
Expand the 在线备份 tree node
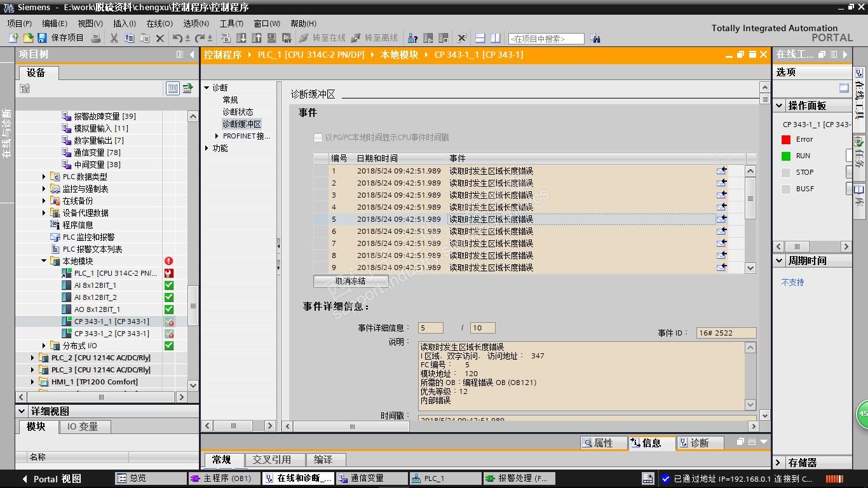[44, 201]
